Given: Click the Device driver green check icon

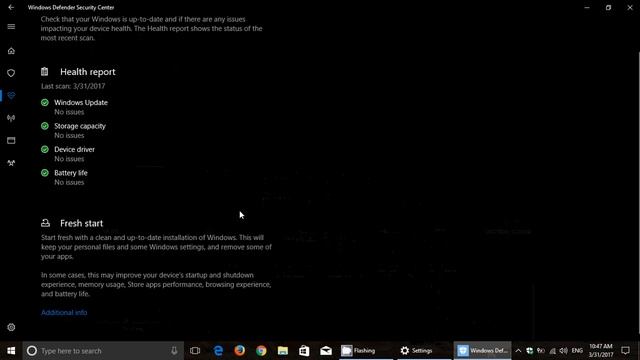Looking at the screenshot, I should pyautogui.click(x=45, y=149).
